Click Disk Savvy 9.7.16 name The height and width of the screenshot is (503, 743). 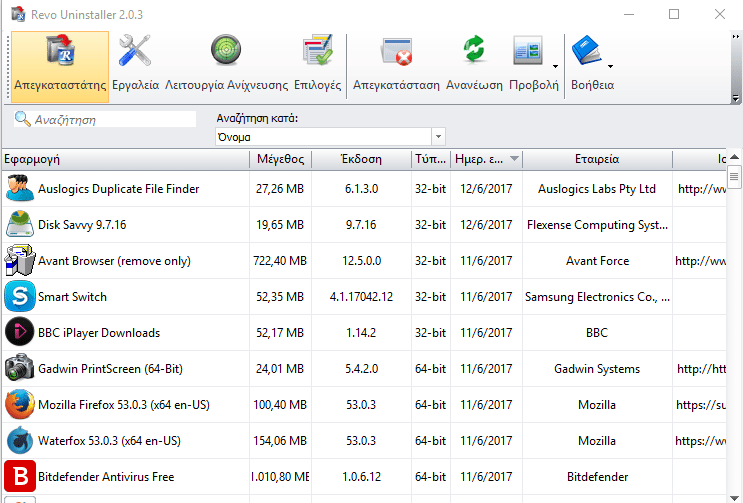[x=82, y=225]
